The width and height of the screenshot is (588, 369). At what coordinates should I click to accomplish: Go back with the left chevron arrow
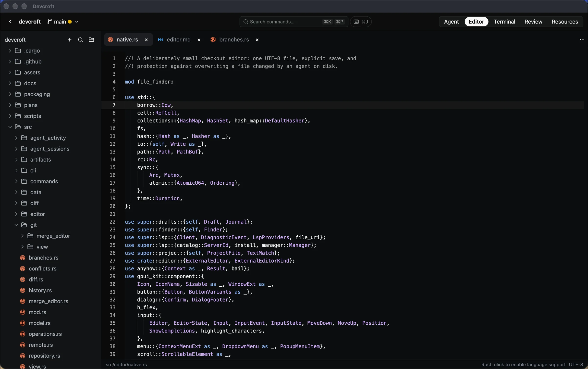click(x=10, y=22)
